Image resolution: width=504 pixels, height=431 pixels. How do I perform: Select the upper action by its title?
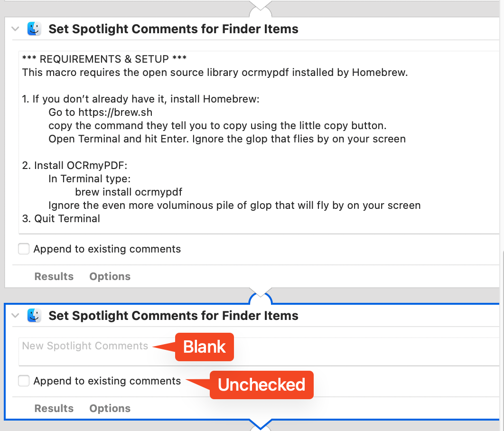click(x=173, y=29)
